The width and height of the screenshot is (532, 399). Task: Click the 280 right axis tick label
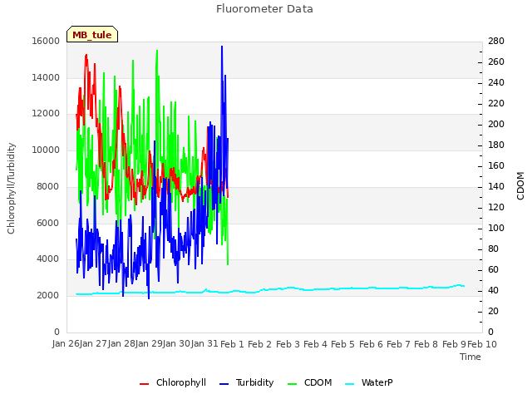(496, 41)
